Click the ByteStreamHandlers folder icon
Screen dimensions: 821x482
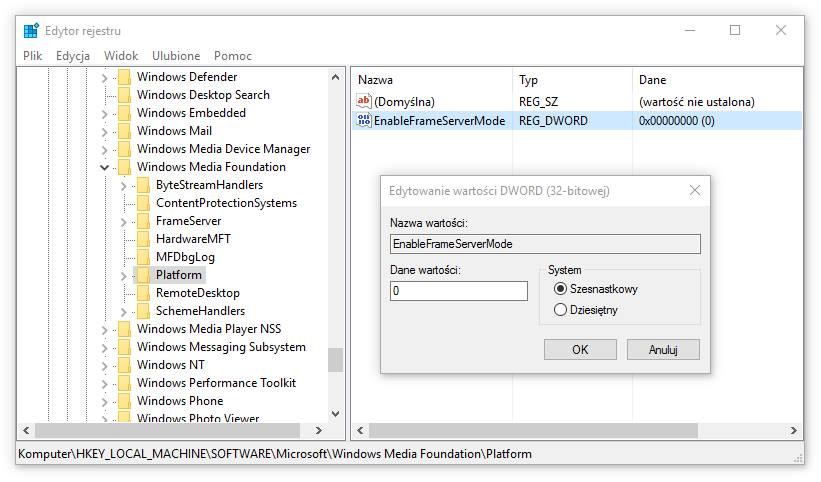(x=143, y=185)
